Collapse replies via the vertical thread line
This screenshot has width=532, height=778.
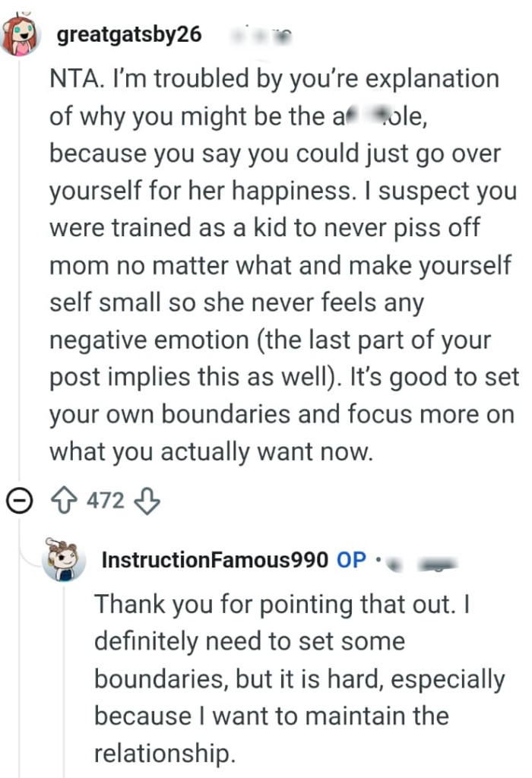click(20, 266)
